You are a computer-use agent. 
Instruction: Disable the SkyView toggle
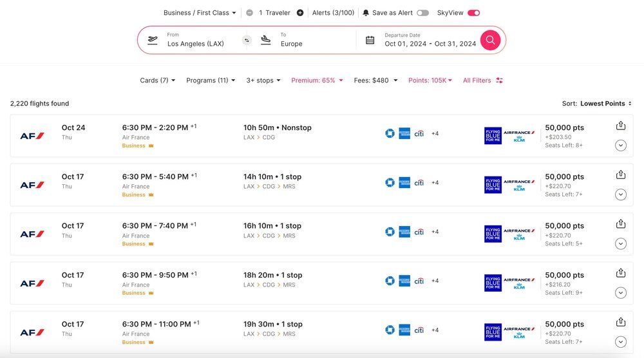click(473, 13)
